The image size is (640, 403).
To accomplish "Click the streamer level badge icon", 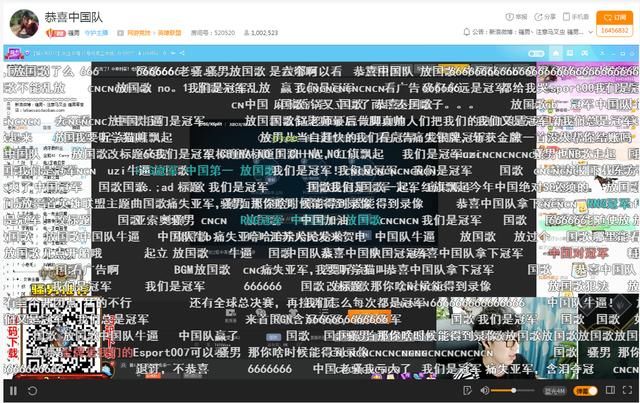I will tap(56, 33).
